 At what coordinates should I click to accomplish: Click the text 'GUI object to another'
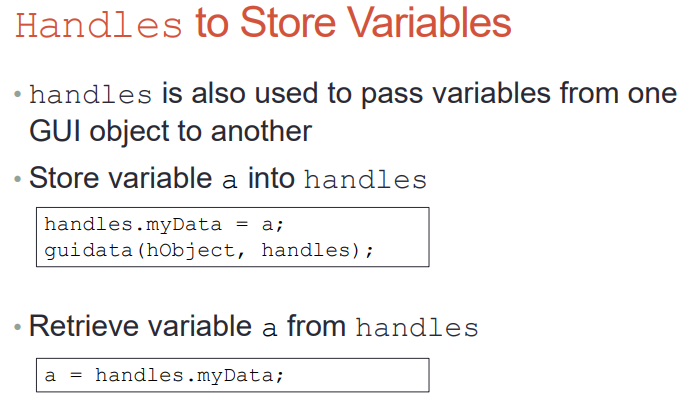pos(171,131)
